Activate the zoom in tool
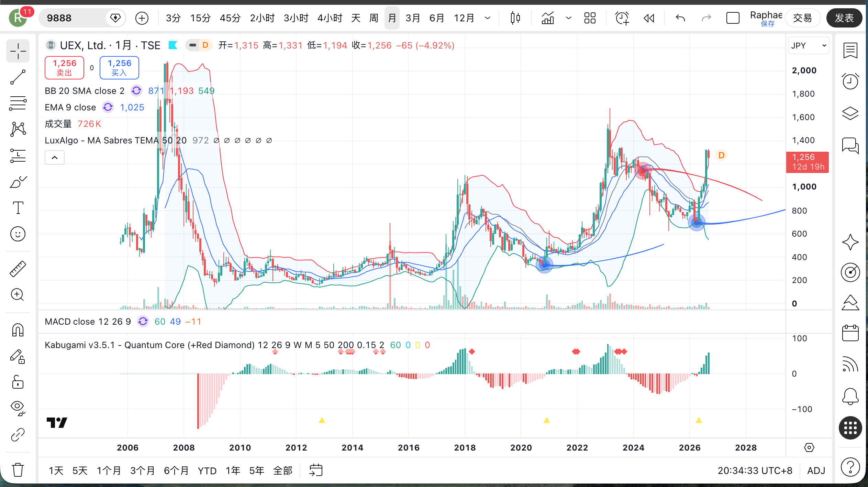Viewport: 868px width, 487px height. 18,295
